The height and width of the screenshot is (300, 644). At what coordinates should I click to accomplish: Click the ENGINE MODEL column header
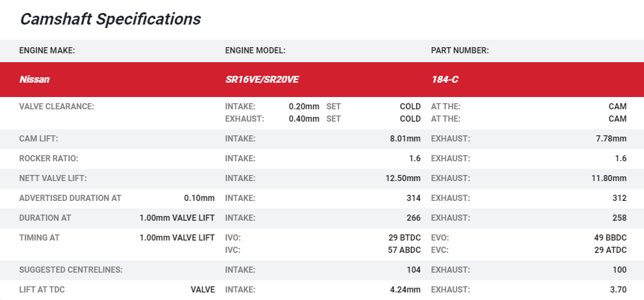coord(255,51)
